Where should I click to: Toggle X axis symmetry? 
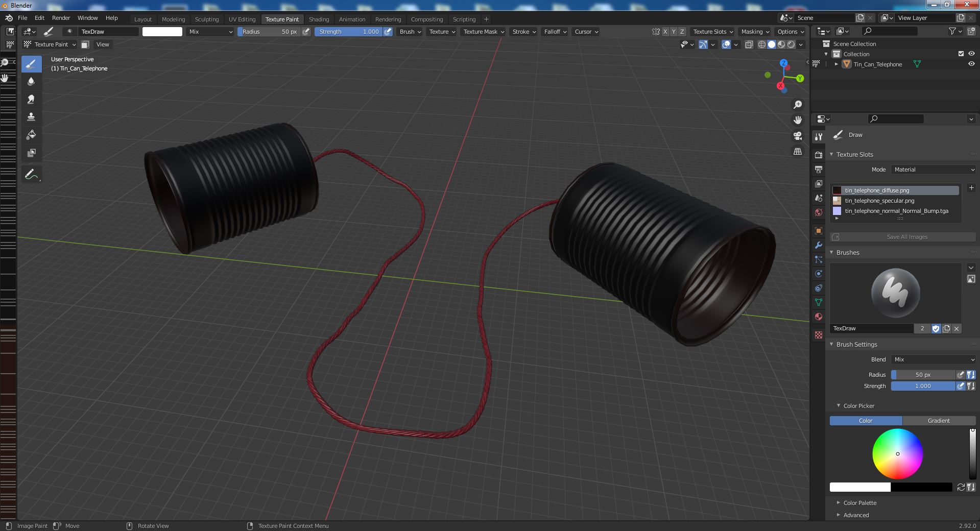[665, 32]
